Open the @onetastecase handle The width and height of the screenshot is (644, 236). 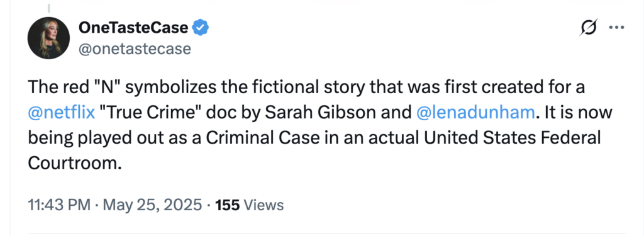tap(135, 49)
